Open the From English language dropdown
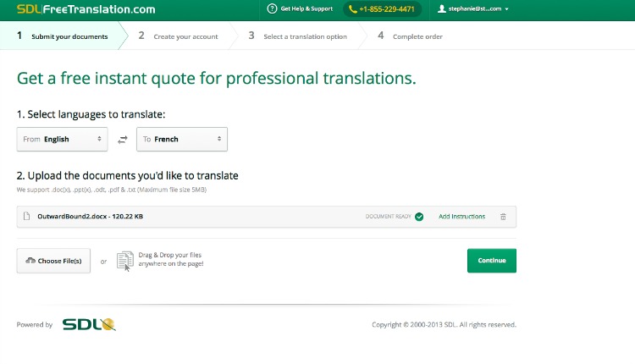635x364 pixels. [x=62, y=140]
